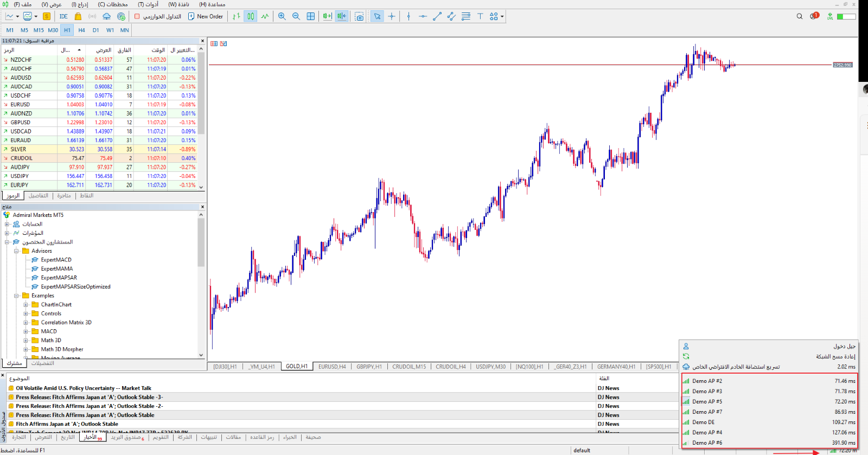Open the search magnifier icon
This screenshot has width=868, height=455.
pos(800,16)
